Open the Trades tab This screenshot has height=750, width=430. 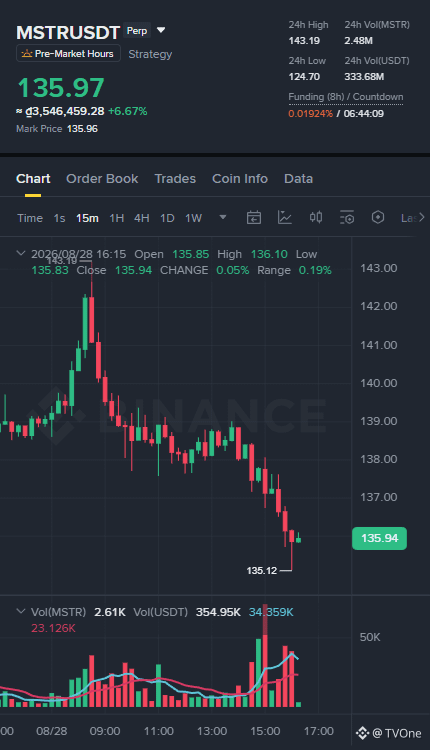tap(175, 178)
